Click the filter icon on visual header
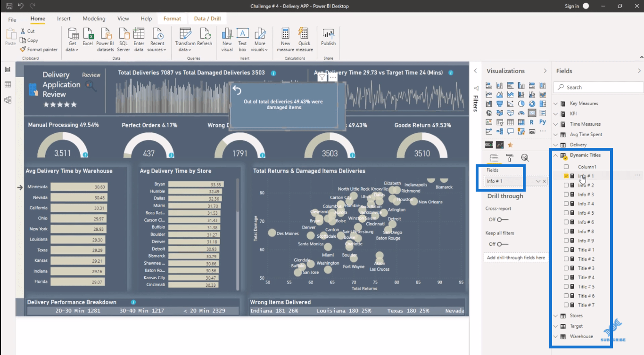Screen dimensions: 644x355 click(322, 78)
